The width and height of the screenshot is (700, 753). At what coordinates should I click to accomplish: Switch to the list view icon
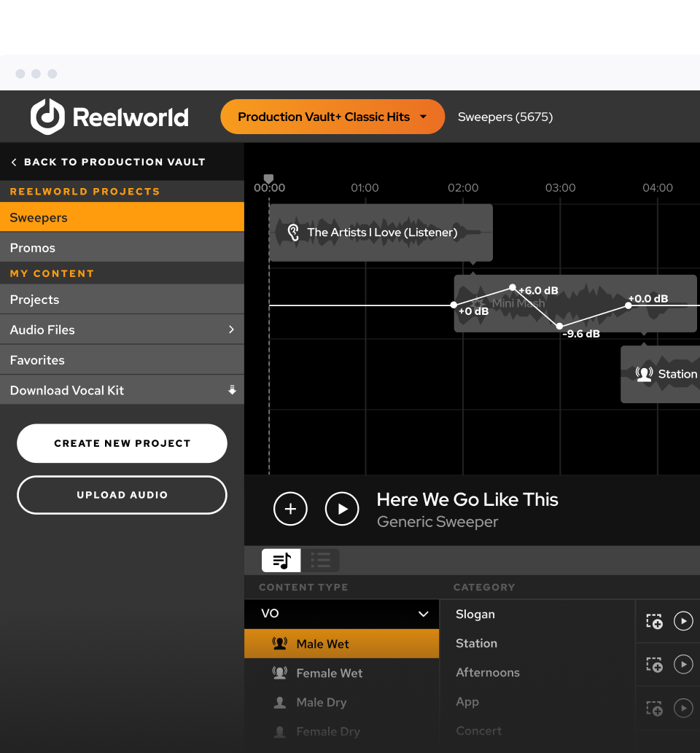click(x=320, y=560)
